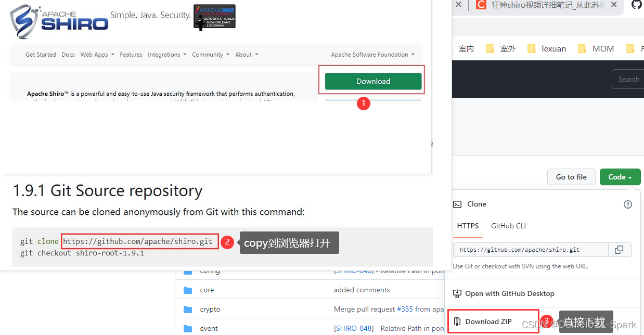Open the Docs nav item
The image size is (644, 335).
(68, 55)
